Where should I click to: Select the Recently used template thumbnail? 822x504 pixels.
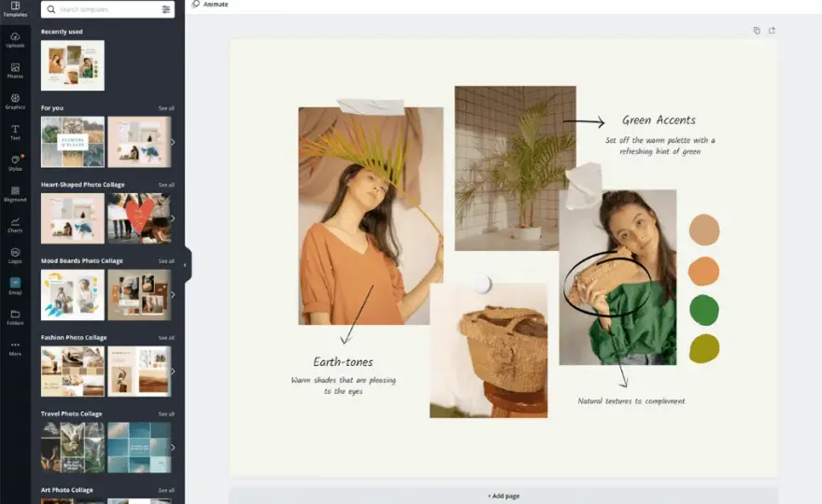click(x=72, y=65)
